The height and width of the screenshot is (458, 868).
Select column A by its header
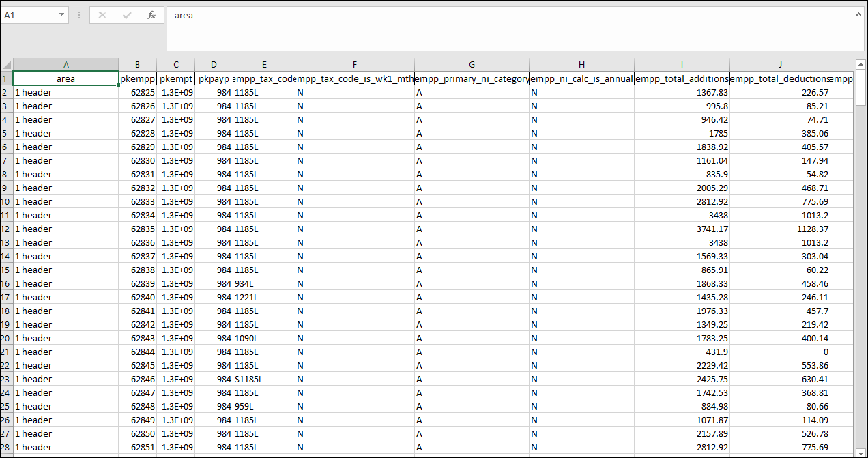click(x=66, y=64)
